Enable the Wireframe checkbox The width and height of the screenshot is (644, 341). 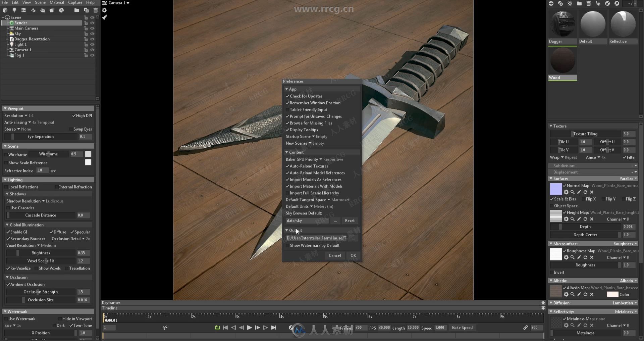[x=6, y=155]
